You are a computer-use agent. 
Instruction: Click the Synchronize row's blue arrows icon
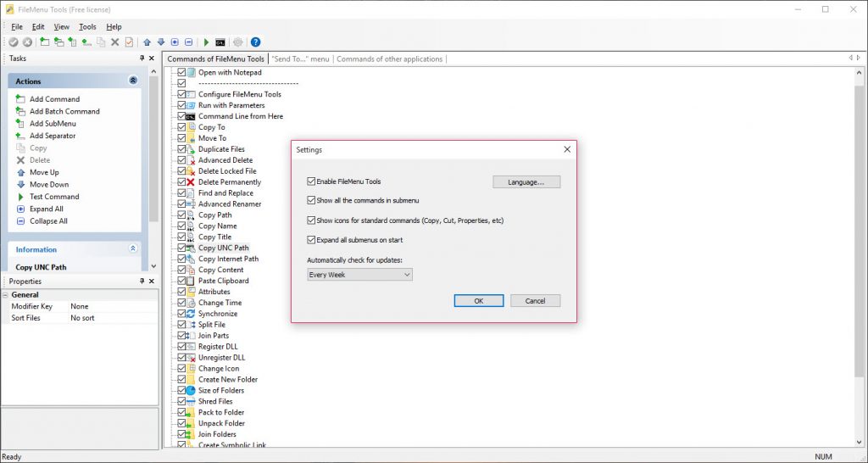tap(191, 314)
